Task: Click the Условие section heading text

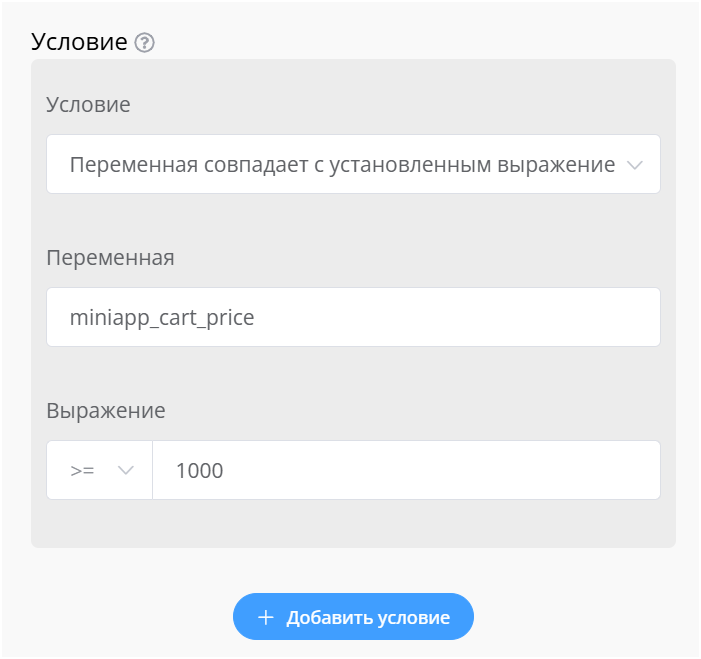Action: pyautogui.click(x=80, y=42)
